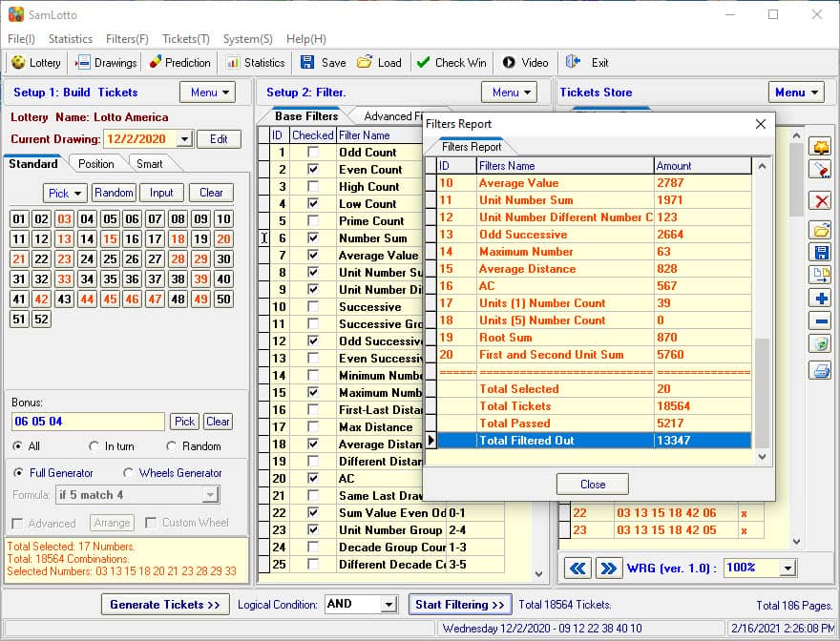Open the Pick dropdown above number grid
Screen dimensions: 840x641
click(x=64, y=193)
